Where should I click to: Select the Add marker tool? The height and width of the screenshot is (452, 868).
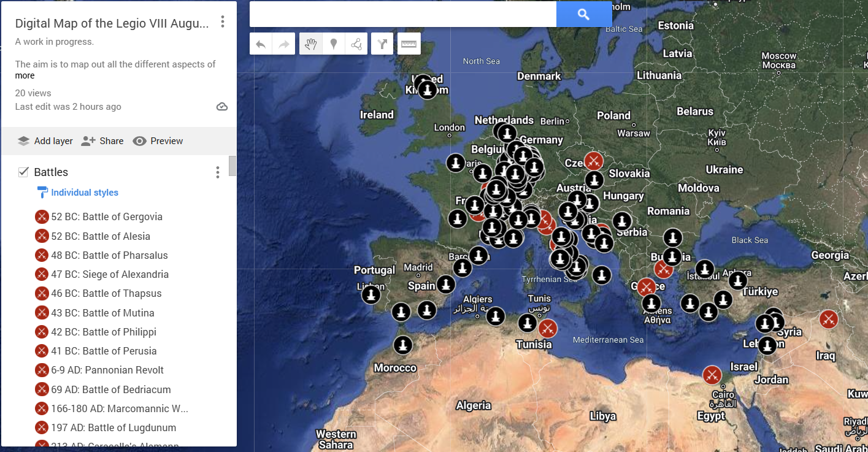tap(334, 44)
